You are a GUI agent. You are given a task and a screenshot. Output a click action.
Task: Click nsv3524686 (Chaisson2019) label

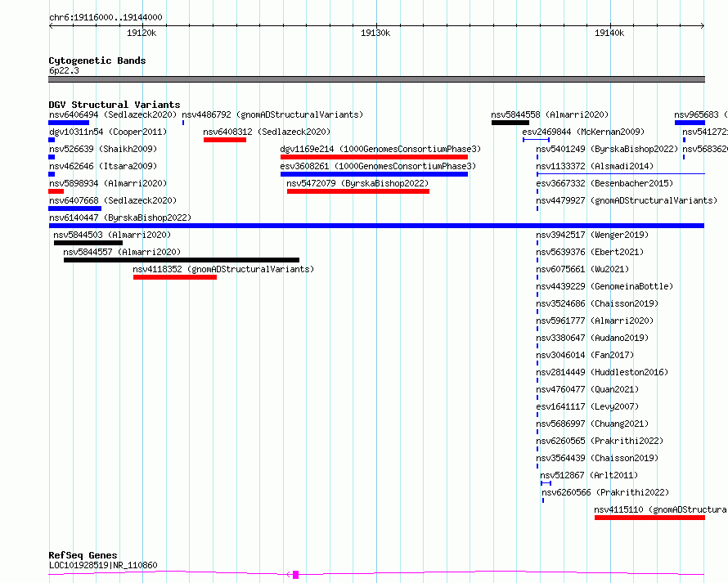tap(597, 303)
